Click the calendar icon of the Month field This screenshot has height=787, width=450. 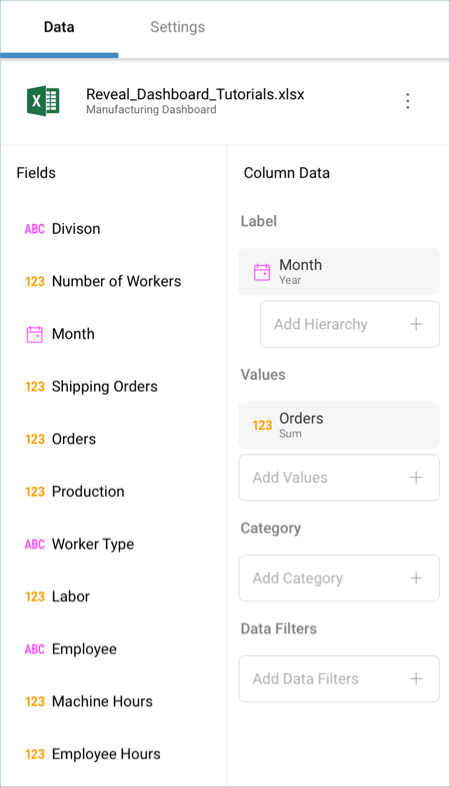pos(34,334)
